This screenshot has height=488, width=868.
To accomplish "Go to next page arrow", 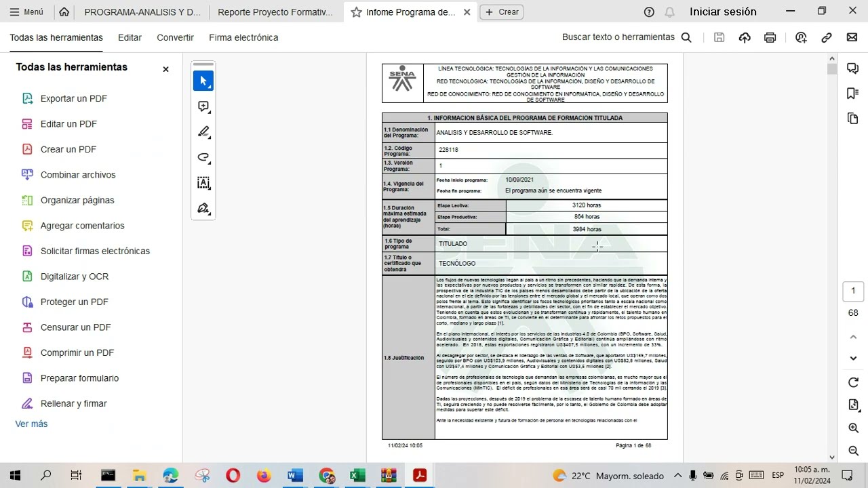I will click(x=853, y=359).
